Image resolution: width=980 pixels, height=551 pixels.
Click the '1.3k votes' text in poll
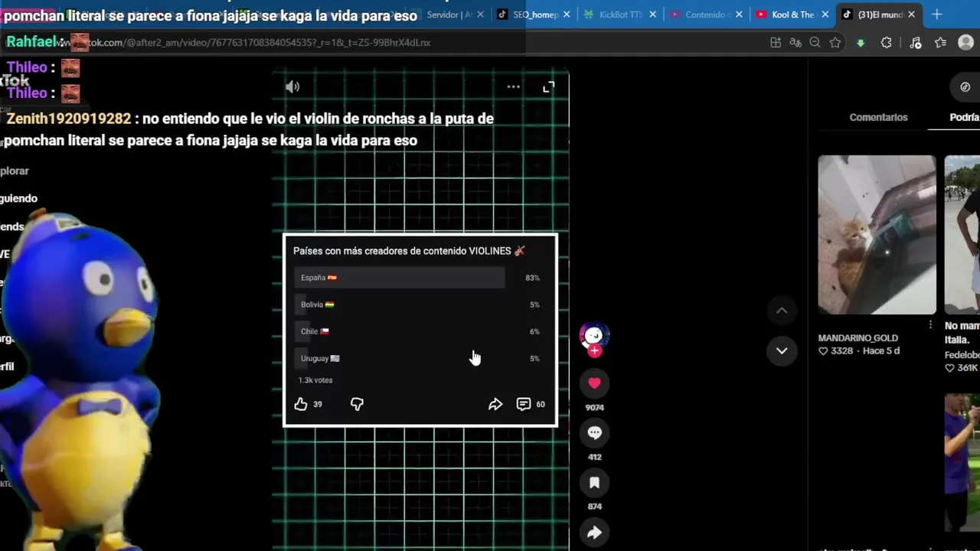point(315,380)
